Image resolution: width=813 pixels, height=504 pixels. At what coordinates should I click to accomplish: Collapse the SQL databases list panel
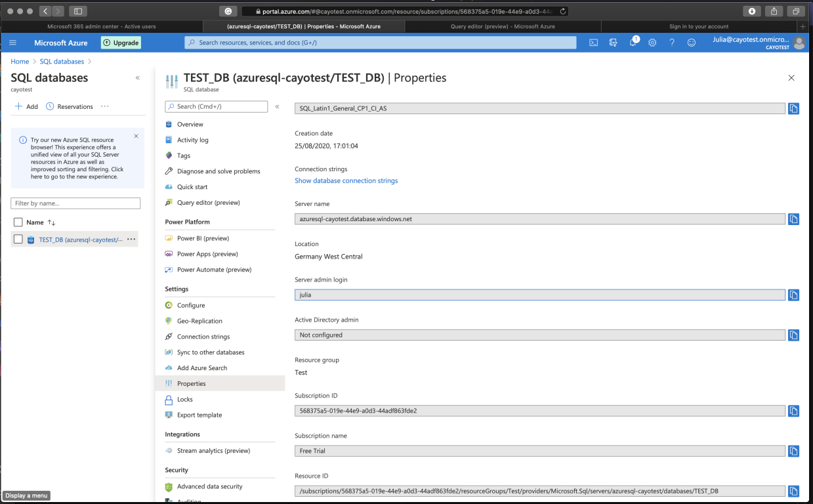click(x=137, y=77)
